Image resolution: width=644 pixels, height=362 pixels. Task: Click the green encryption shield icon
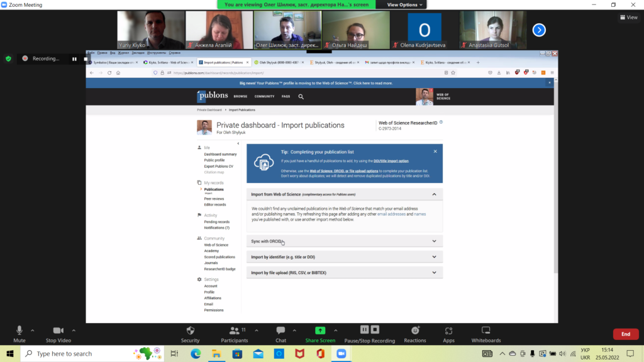[x=8, y=58]
